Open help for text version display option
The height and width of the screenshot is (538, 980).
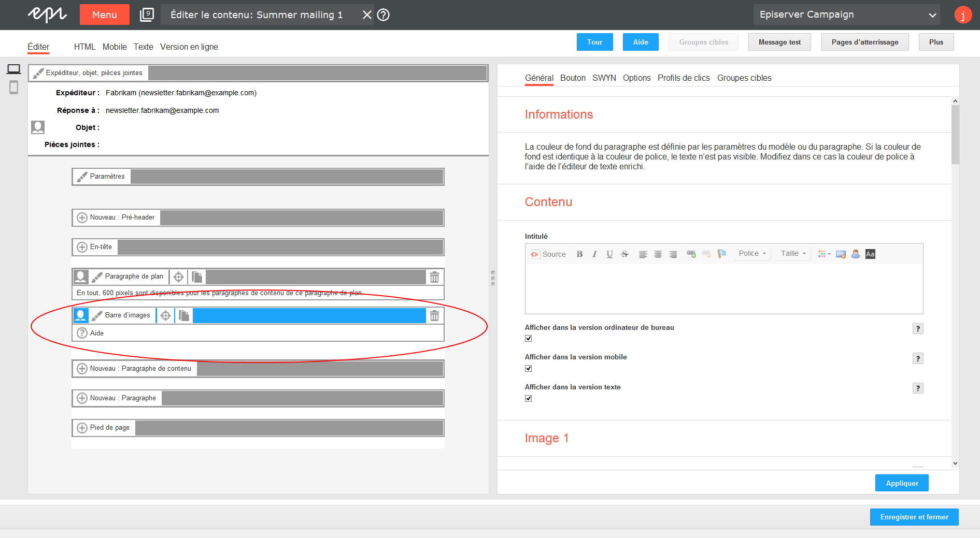click(918, 388)
